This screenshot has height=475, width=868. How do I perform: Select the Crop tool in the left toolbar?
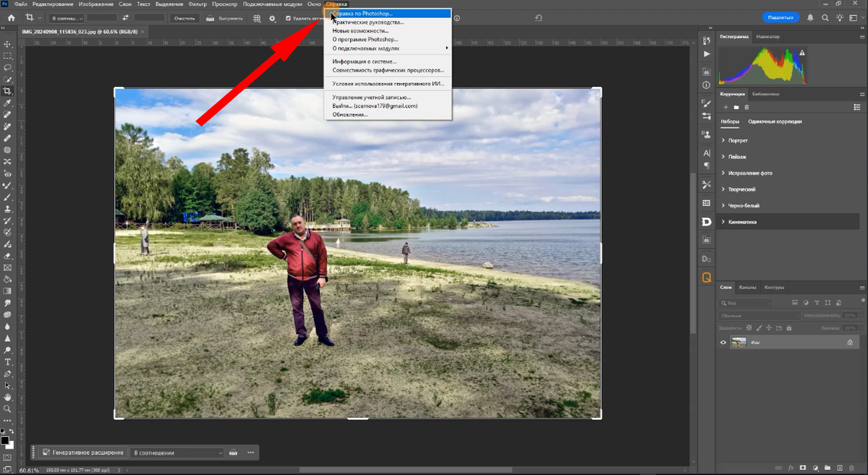[x=8, y=91]
